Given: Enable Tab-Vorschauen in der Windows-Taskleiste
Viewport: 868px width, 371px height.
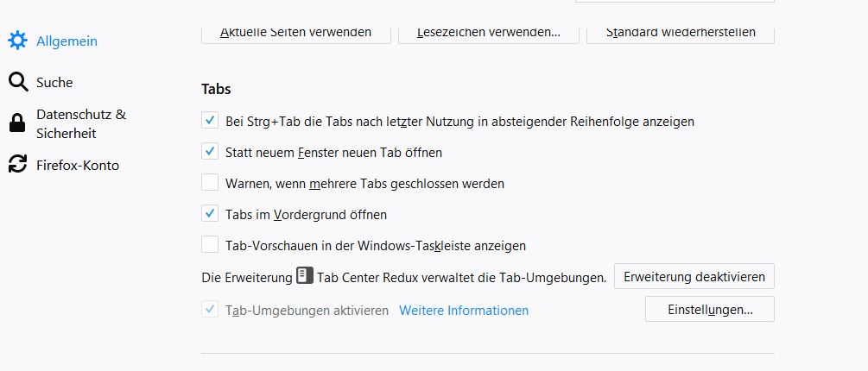Looking at the screenshot, I should coord(210,245).
